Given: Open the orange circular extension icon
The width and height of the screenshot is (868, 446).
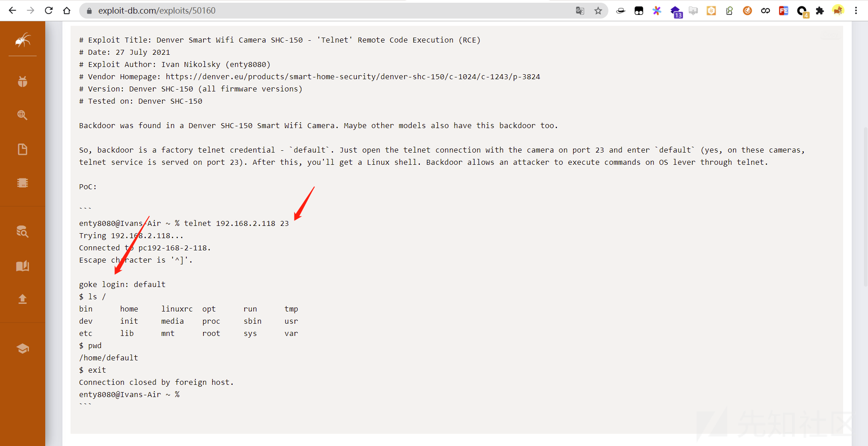Looking at the screenshot, I should 747,10.
